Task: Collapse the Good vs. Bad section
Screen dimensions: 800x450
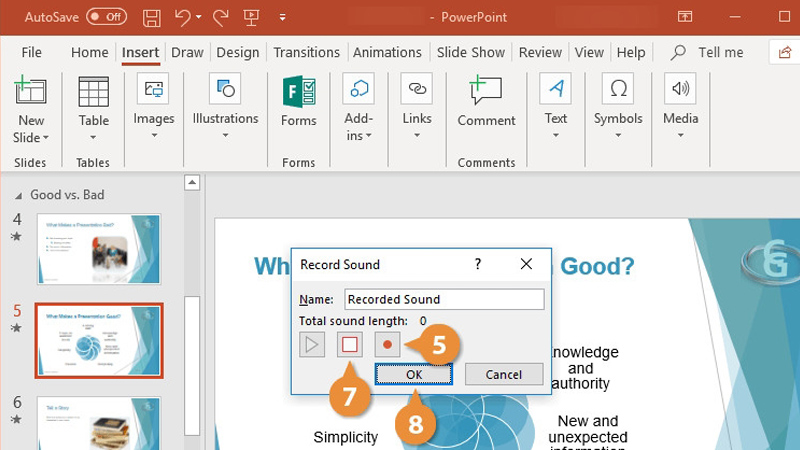Action: click(x=18, y=195)
